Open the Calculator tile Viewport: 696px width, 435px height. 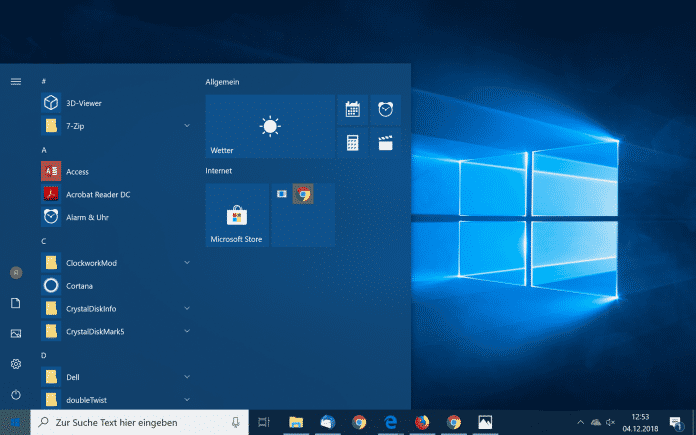click(x=352, y=143)
